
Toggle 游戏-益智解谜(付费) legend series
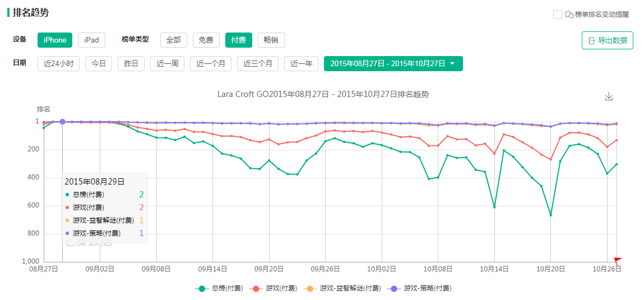point(342,288)
